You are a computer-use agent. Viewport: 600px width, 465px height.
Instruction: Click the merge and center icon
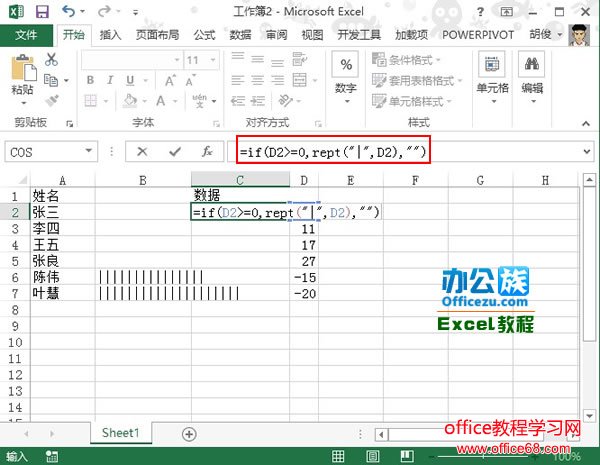click(300, 80)
